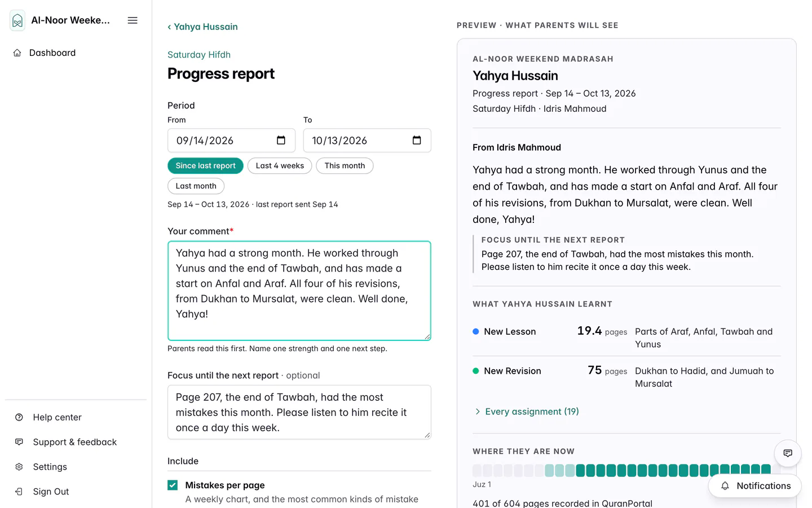Screen dimensions: 812x508
Task: Select the Since last report preset
Action: 205,165
